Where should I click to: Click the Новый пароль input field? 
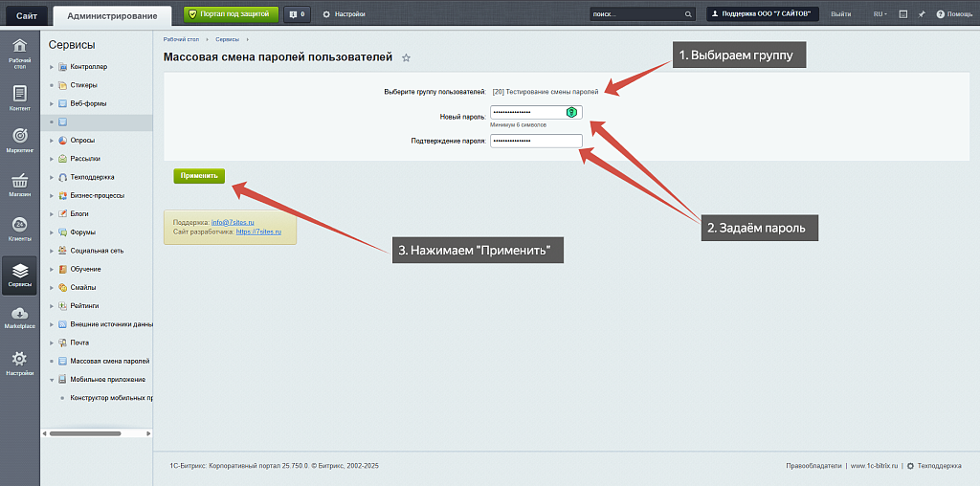(x=526, y=113)
